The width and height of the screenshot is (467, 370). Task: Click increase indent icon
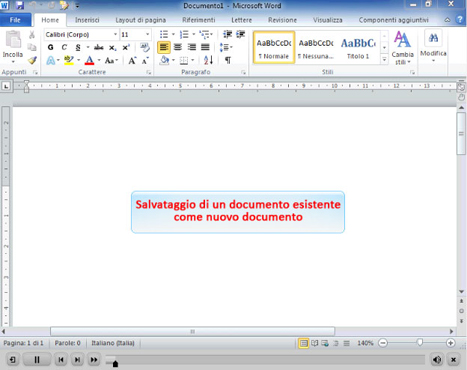tap(240, 34)
